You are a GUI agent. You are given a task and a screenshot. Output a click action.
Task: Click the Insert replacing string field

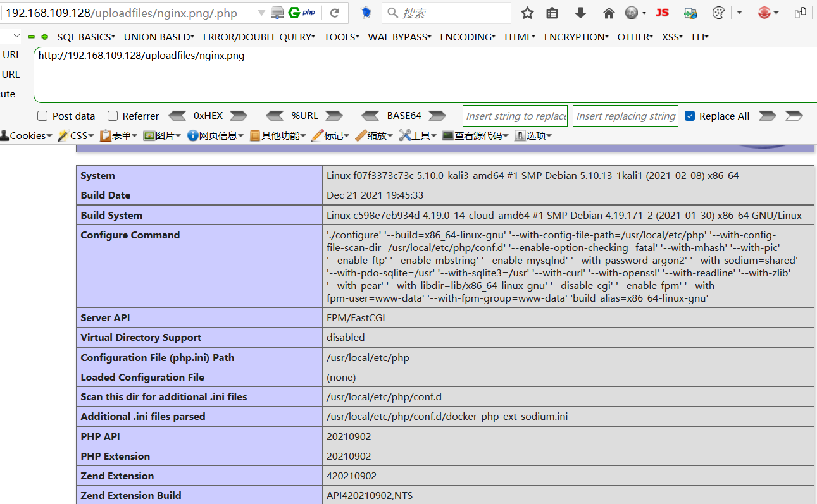tap(626, 116)
